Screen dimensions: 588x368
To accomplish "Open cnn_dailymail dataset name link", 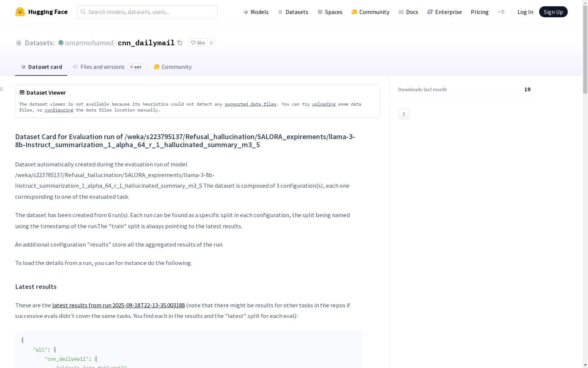I will coord(146,43).
